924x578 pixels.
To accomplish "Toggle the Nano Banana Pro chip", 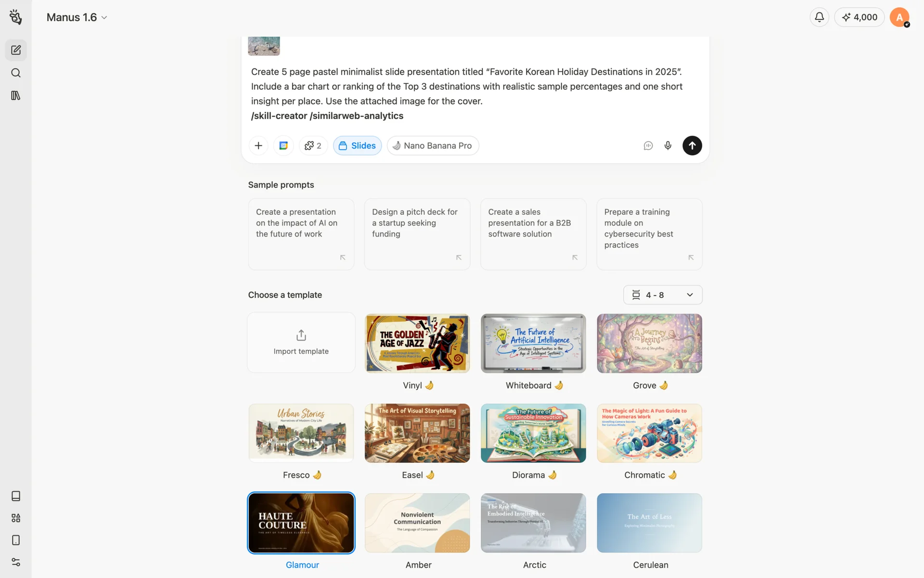I will click(433, 145).
